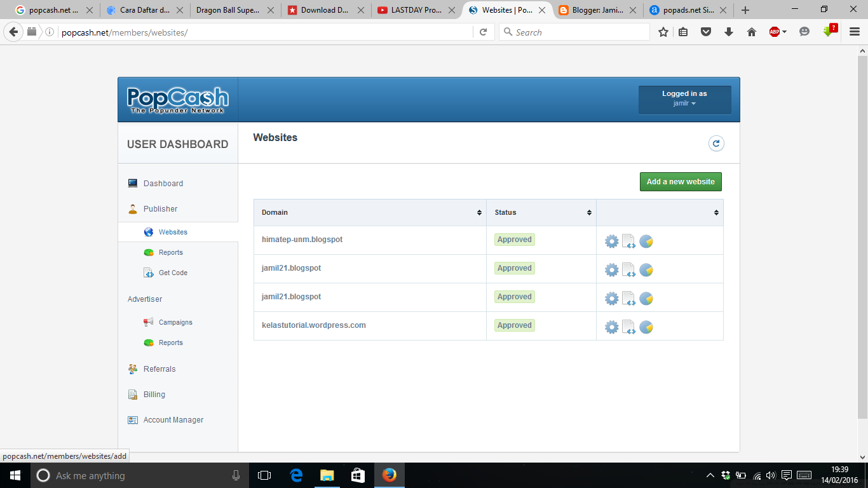Switch to LASTDAY Pro YouTube tab
The height and width of the screenshot is (488, 868).
[417, 10]
